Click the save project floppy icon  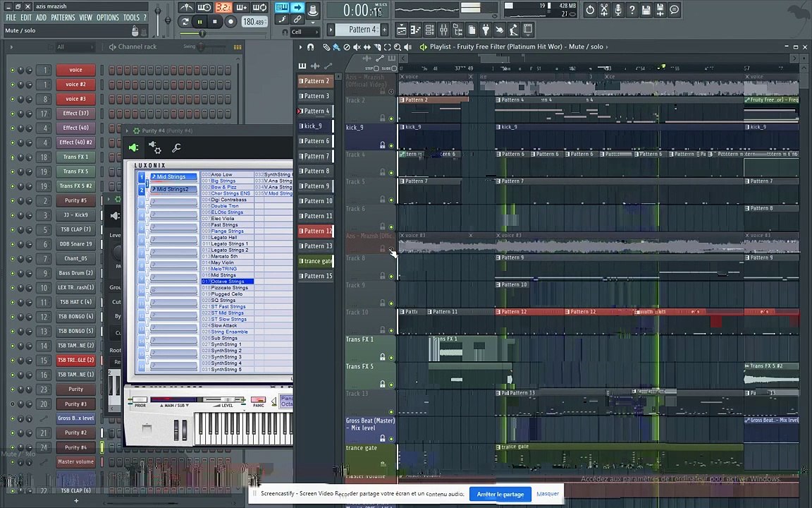(x=646, y=10)
